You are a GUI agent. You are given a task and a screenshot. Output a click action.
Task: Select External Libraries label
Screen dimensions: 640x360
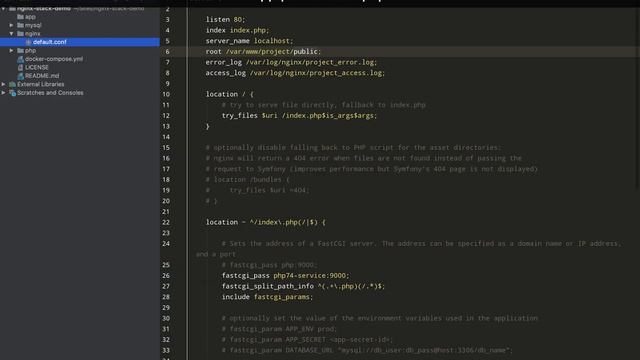(x=41, y=84)
